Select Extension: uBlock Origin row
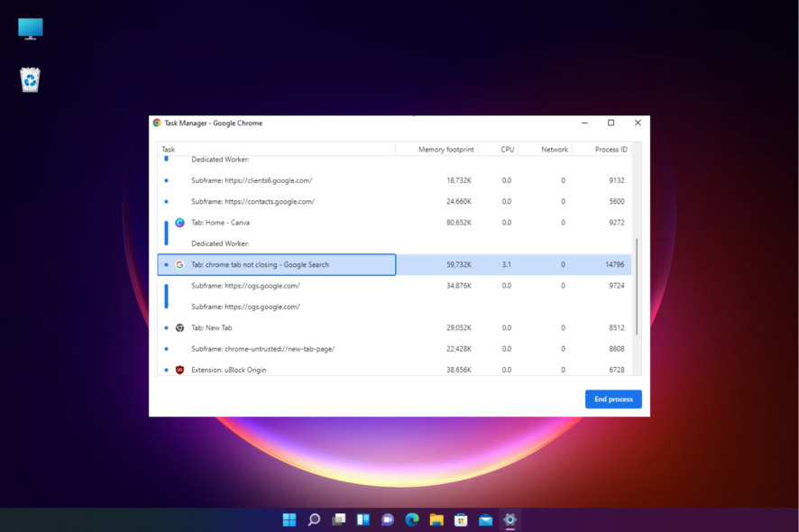Screen dimensions: 799x532 (394, 370)
